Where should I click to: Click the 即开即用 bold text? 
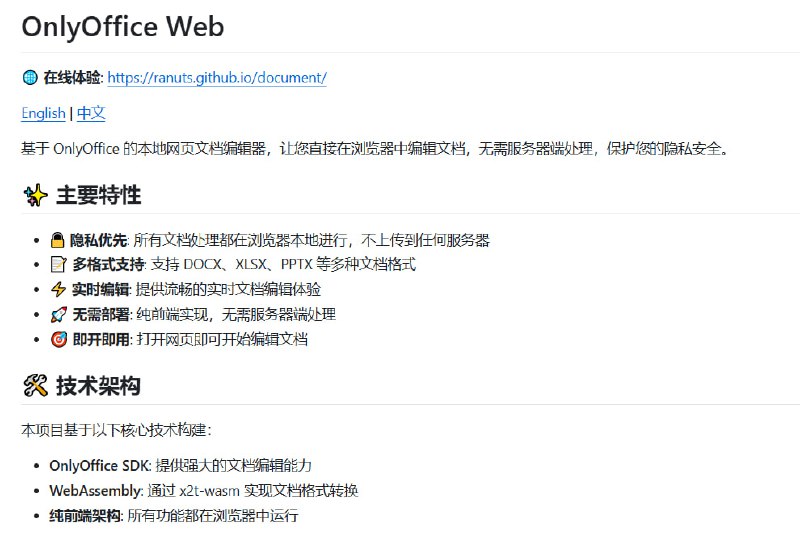pos(102,339)
